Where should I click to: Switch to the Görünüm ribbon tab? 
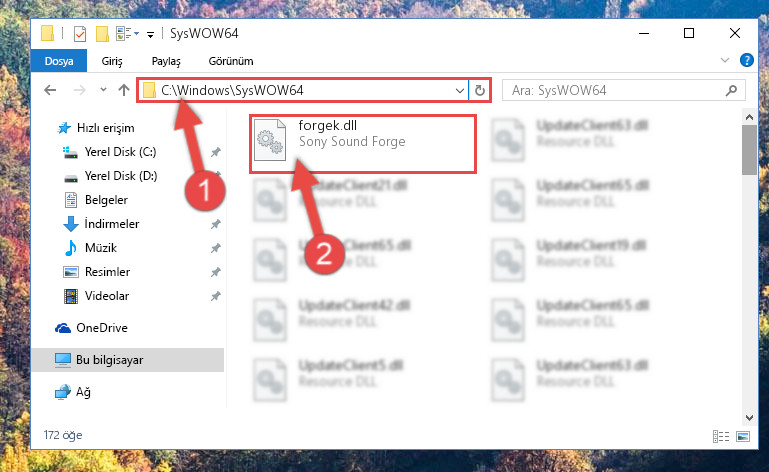pyautogui.click(x=231, y=61)
